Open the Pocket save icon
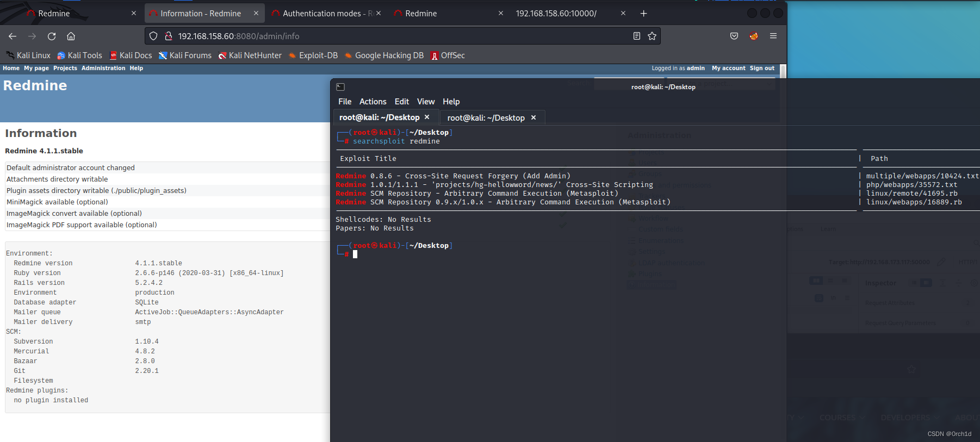Image resolution: width=980 pixels, height=442 pixels. tap(734, 36)
